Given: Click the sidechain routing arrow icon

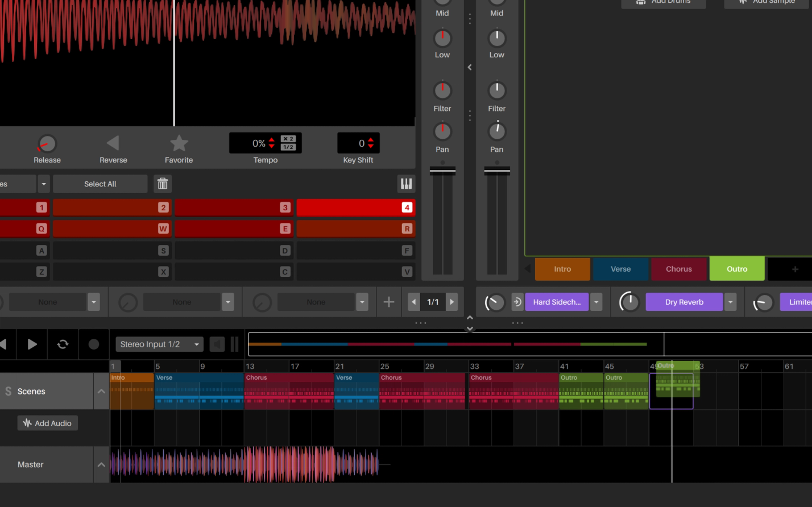Looking at the screenshot, I should [517, 302].
